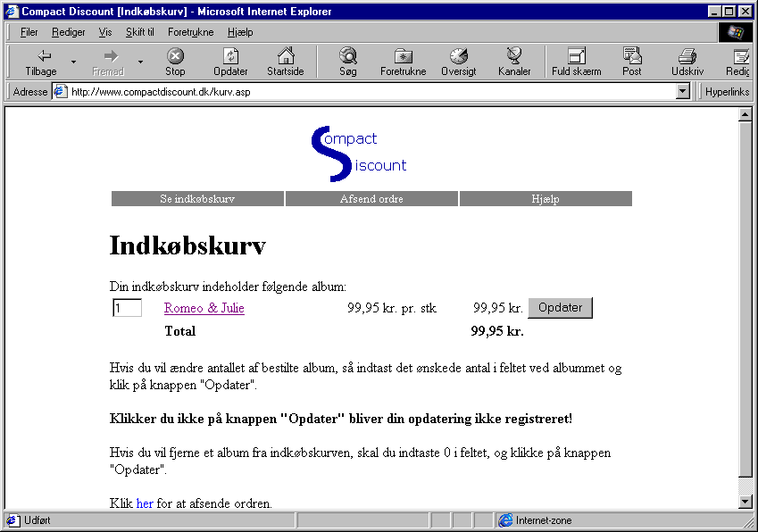The width and height of the screenshot is (758, 532).
Task: Show the Oversigt history pane
Action: (x=458, y=62)
